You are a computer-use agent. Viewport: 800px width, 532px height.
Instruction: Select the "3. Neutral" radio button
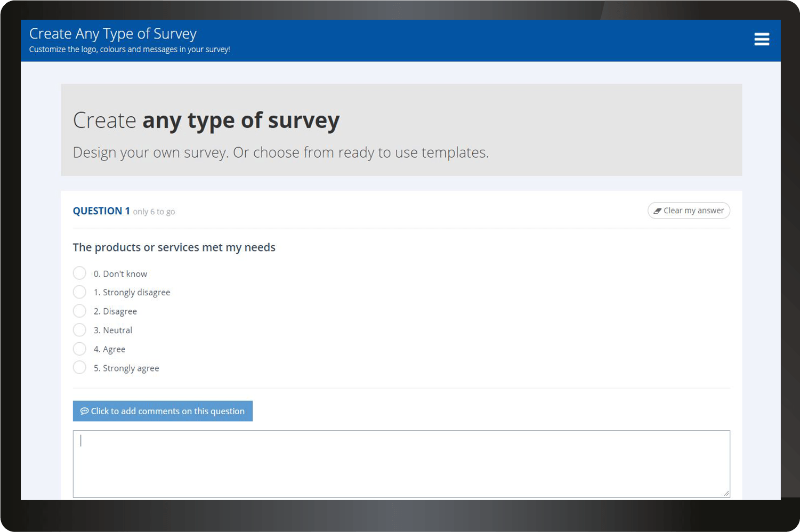tap(79, 330)
